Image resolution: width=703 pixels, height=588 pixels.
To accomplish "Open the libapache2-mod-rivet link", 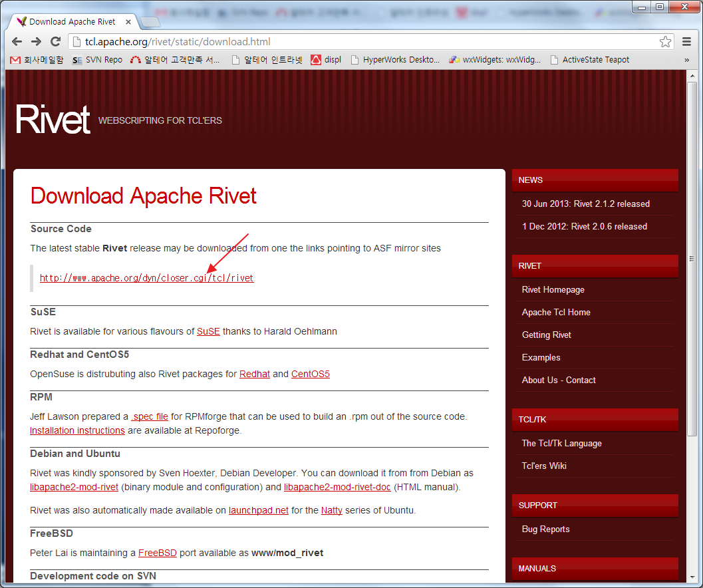I will 74,487.
